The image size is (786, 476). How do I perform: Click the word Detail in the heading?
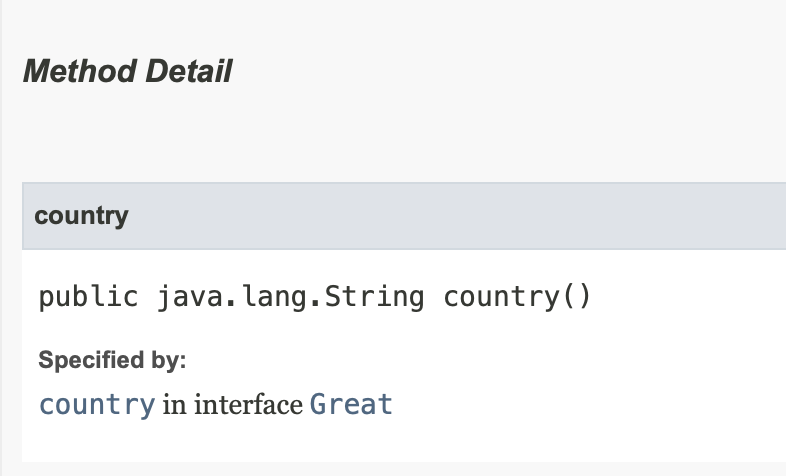click(188, 71)
